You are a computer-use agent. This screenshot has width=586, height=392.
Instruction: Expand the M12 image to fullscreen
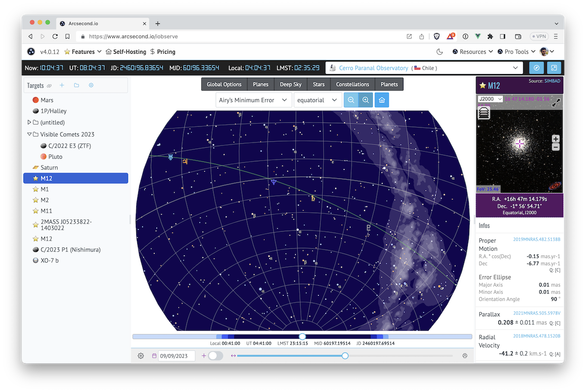pos(556,103)
